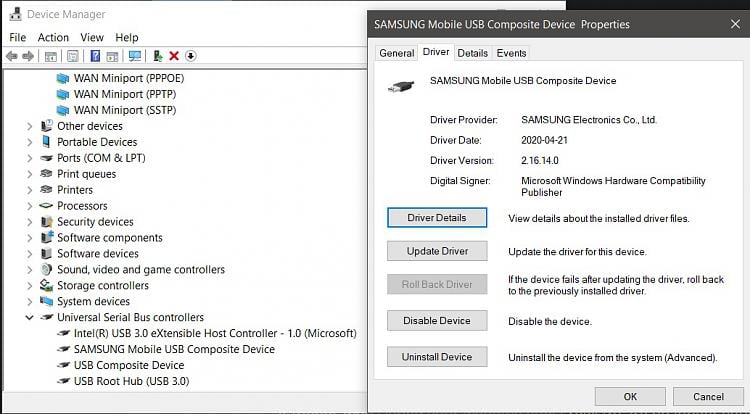Click the Security devices icon

click(x=46, y=222)
